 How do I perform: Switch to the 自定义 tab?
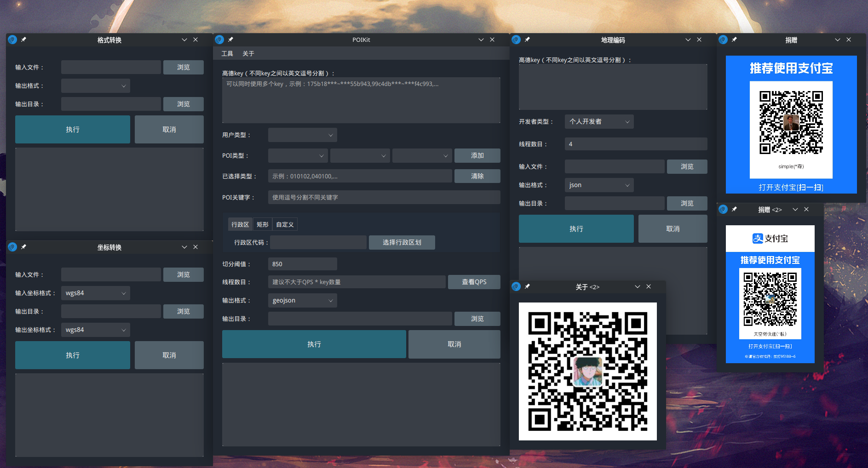coord(285,224)
